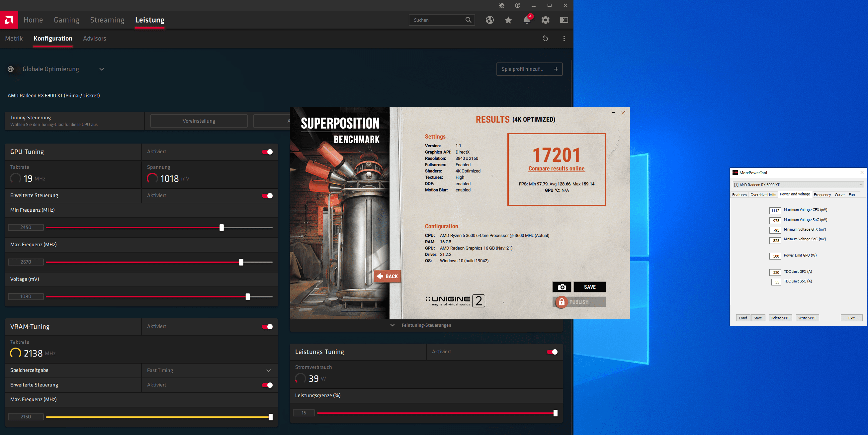Click Save button in MorePowerTool
Screen dimensions: 868x435
pos(757,318)
